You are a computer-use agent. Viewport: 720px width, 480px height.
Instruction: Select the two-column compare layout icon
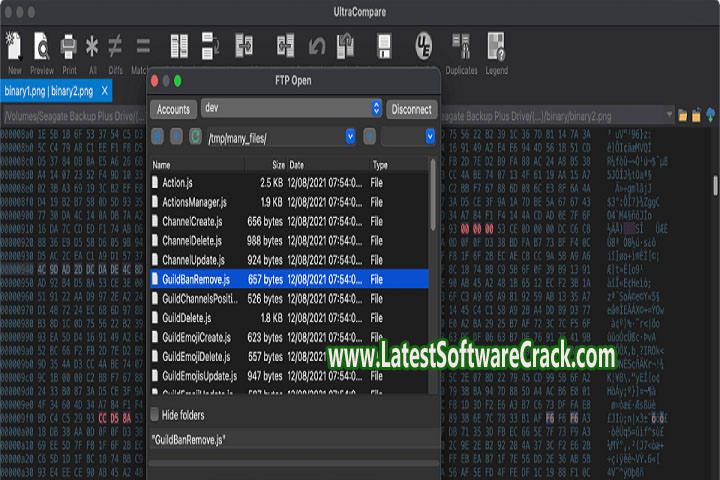pyautogui.click(x=179, y=46)
